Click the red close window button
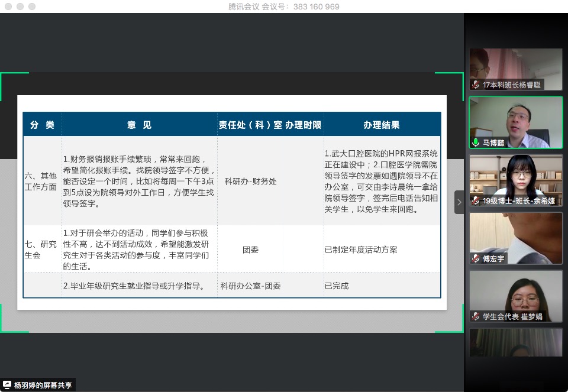This screenshot has height=392, width=568. coord(9,7)
